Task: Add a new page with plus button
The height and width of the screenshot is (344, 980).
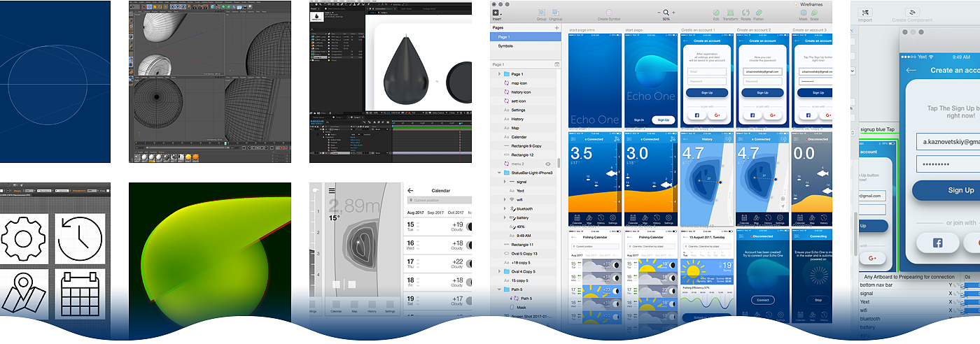Action: [x=556, y=28]
